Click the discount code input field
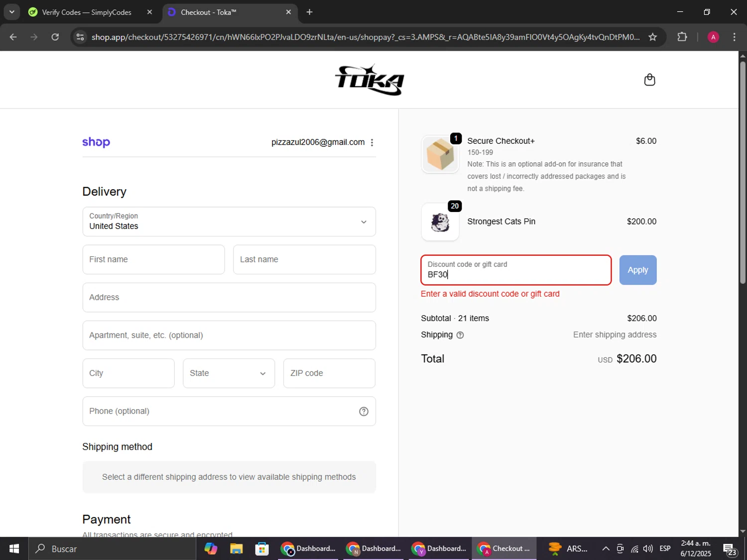The width and height of the screenshot is (747, 560). [x=516, y=270]
